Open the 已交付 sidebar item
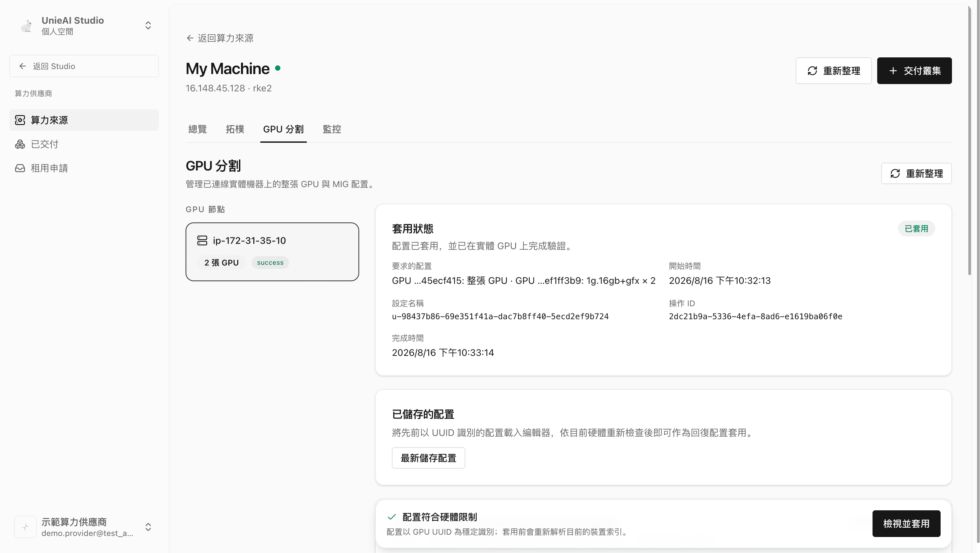The width and height of the screenshot is (980, 553). pos(84,144)
